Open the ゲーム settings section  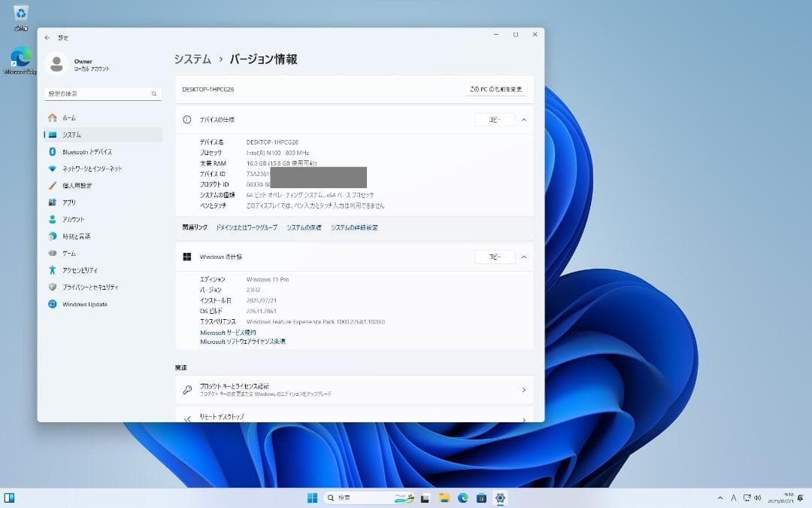point(70,253)
